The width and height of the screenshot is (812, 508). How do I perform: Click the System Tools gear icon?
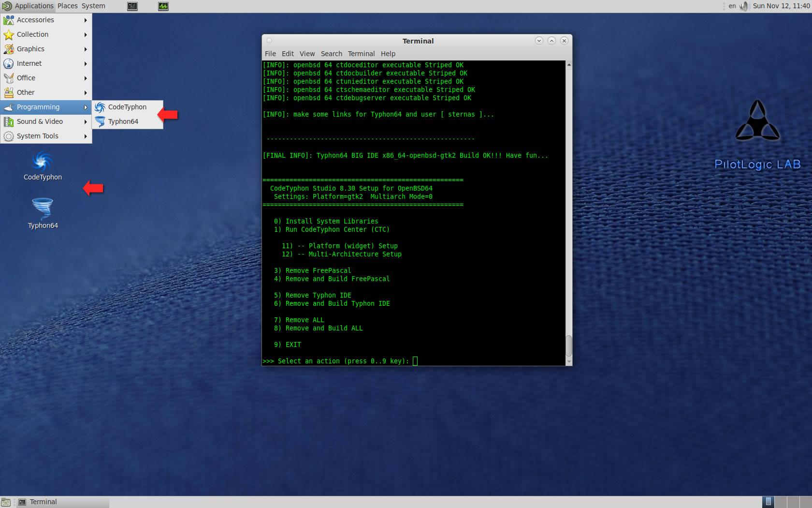9,136
